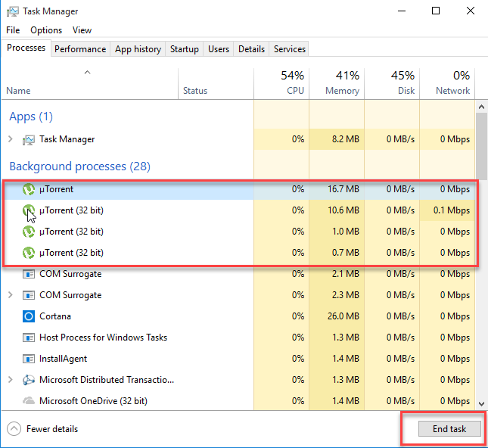Switch to the App history tab
This screenshot has width=488, height=448.
pos(138,49)
